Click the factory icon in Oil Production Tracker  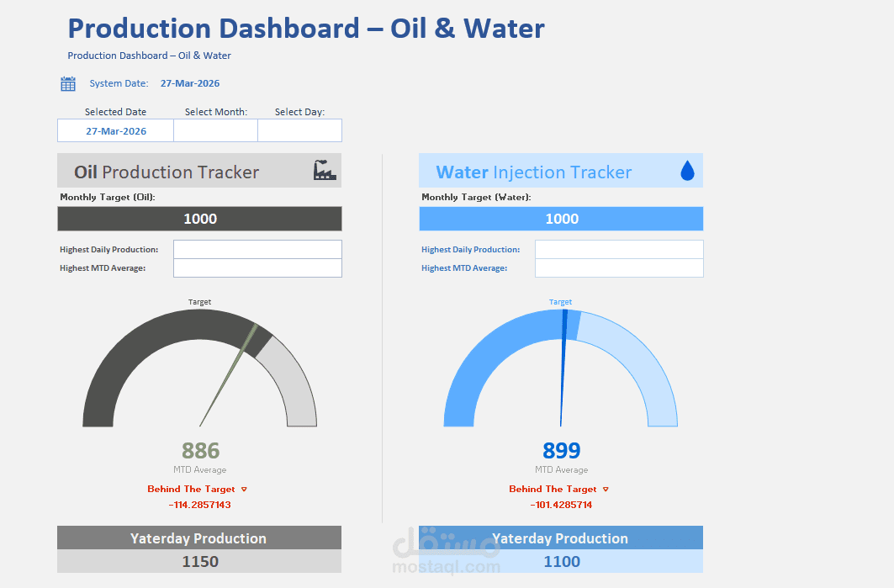click(x=325, y=170)
